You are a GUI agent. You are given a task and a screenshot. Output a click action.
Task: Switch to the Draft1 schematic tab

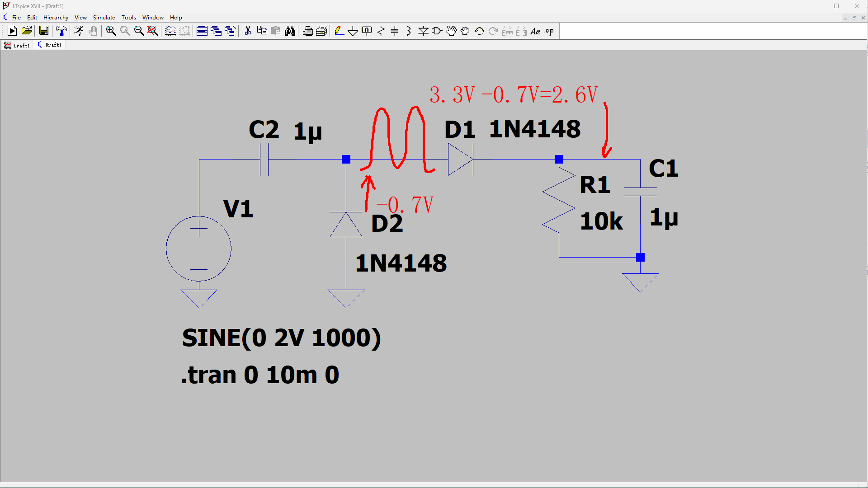(49, 45)
